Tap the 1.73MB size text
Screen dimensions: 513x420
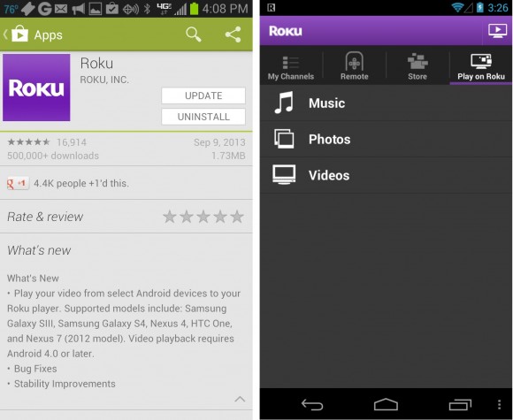(x=228, y=156)
